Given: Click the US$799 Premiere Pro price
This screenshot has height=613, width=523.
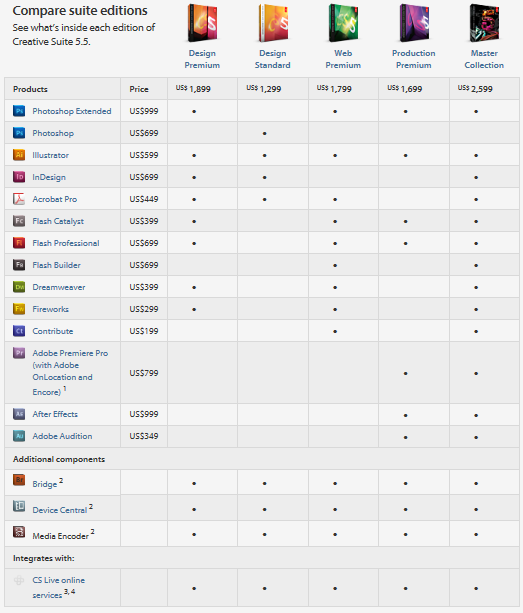Looking at the screenshot, I should [x=144, y=373].
